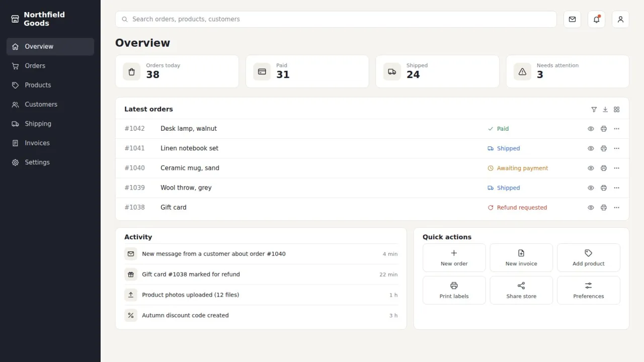Filter the Latest orders list

pos(594,109)
